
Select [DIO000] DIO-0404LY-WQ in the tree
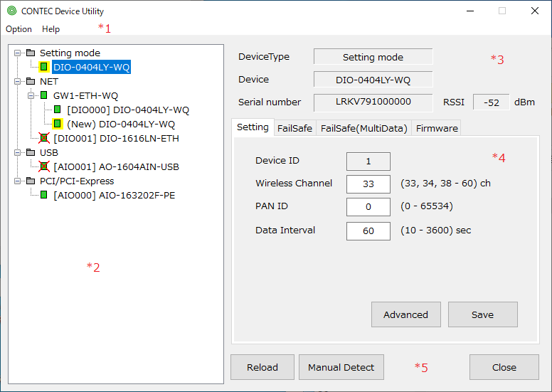[128, 110]
